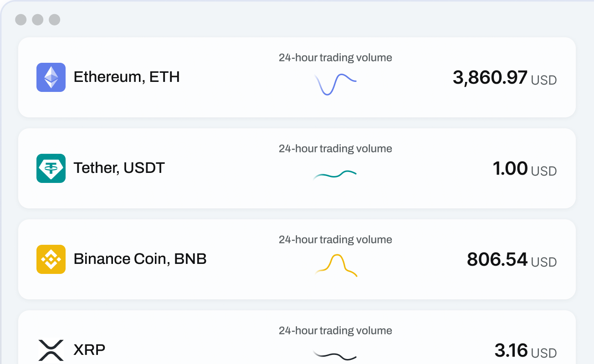
Task: Click the Tether logo icon
Action: coord(51,168)
